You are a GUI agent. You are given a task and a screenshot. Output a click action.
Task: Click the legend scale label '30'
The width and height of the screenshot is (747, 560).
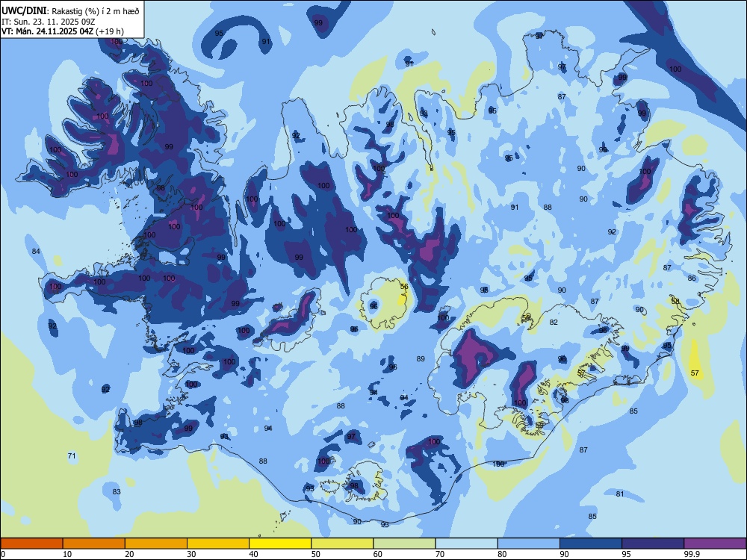click(191, 554)
